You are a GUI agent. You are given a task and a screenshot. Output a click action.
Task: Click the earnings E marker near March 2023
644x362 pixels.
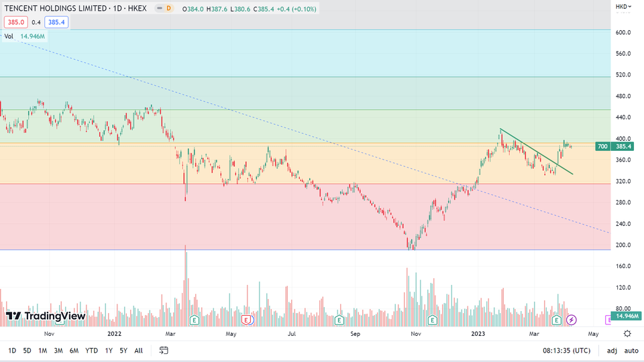(557, 320)
